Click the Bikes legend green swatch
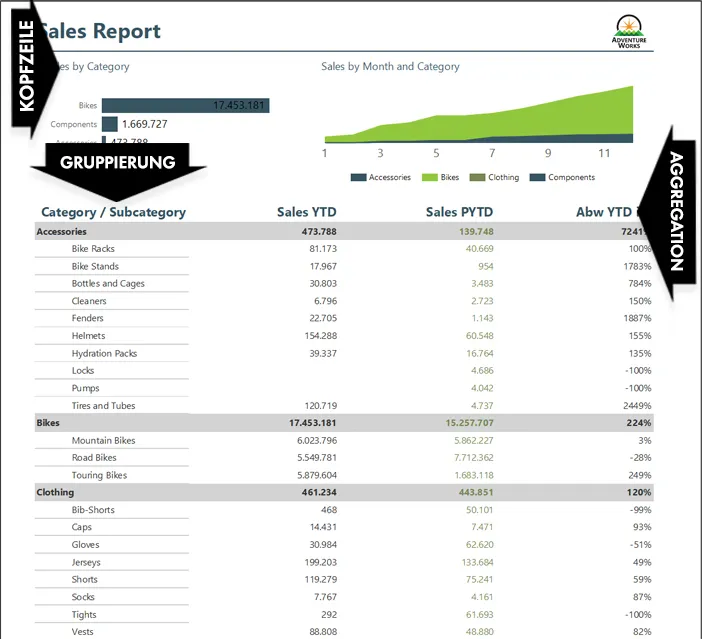The width and height of the screenshot is (702, 639). coord(430,177)
